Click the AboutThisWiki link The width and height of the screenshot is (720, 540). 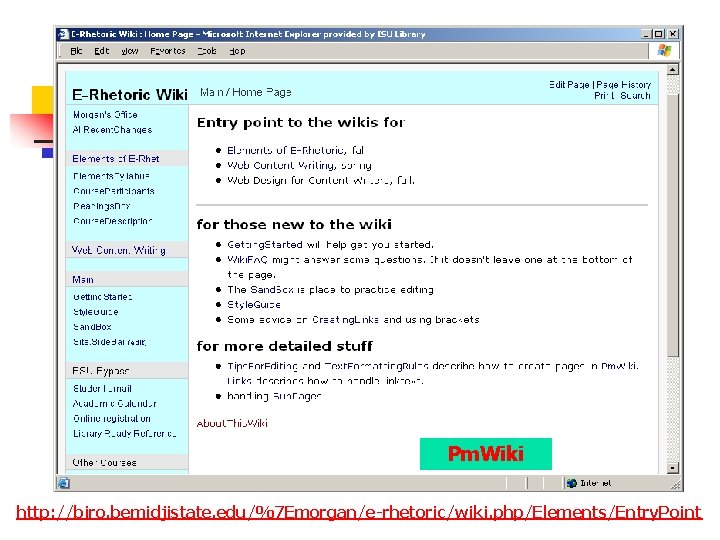[x=232, y=423]
